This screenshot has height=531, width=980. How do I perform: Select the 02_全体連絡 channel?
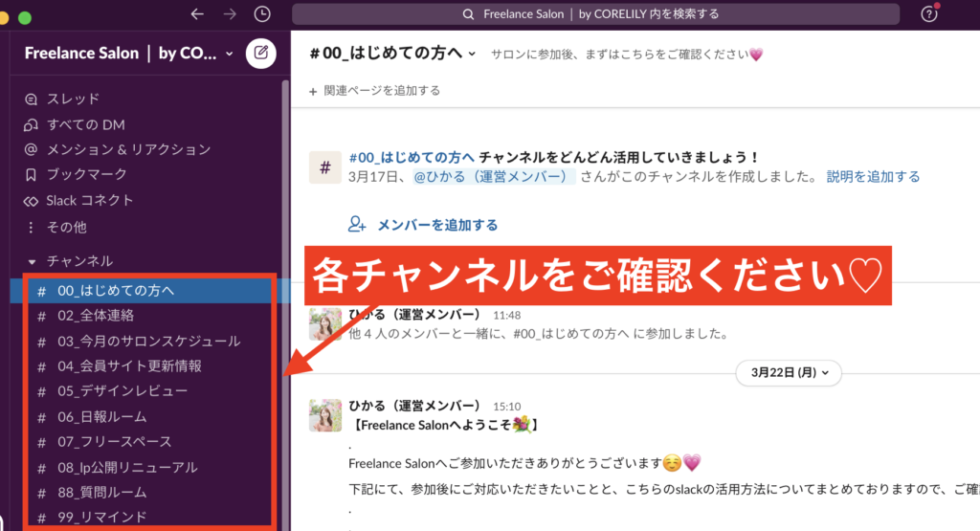tap(95, 315)
